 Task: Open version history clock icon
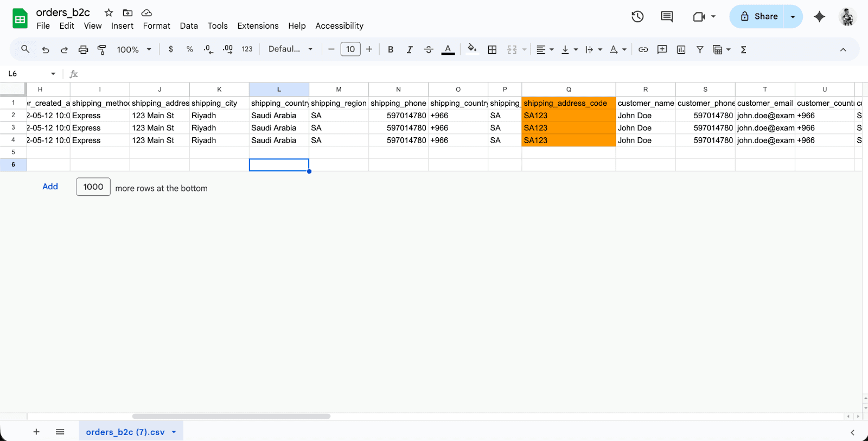(x=637, y=17)
